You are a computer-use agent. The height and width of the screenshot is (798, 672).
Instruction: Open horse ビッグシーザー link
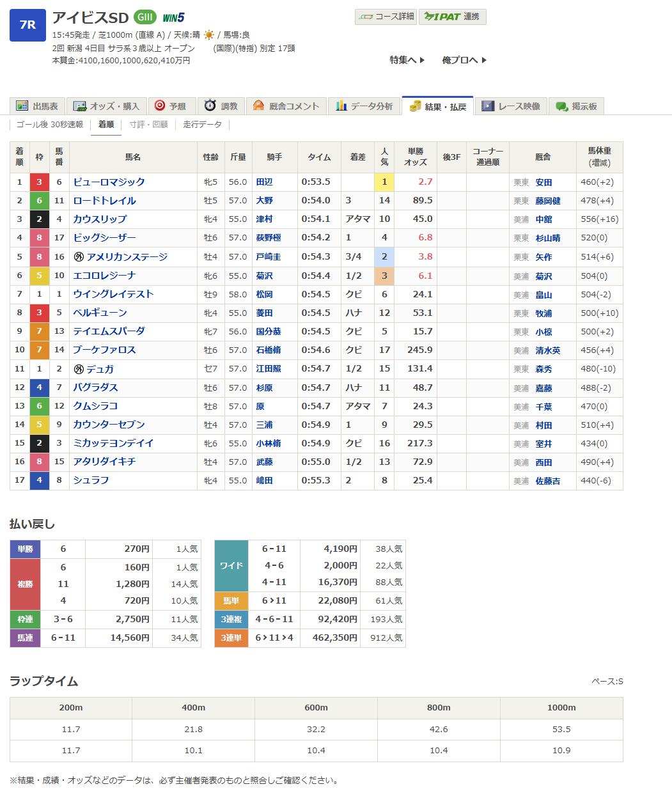105,238
